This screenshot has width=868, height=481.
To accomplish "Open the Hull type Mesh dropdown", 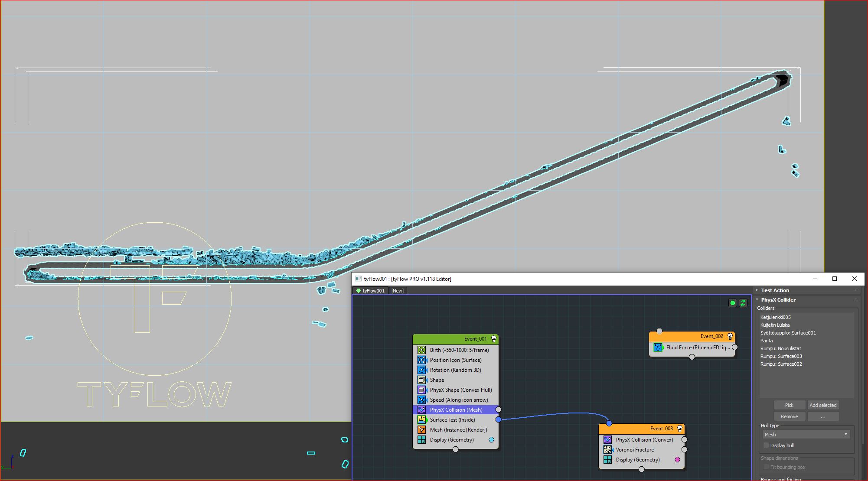I will point(806,434).
